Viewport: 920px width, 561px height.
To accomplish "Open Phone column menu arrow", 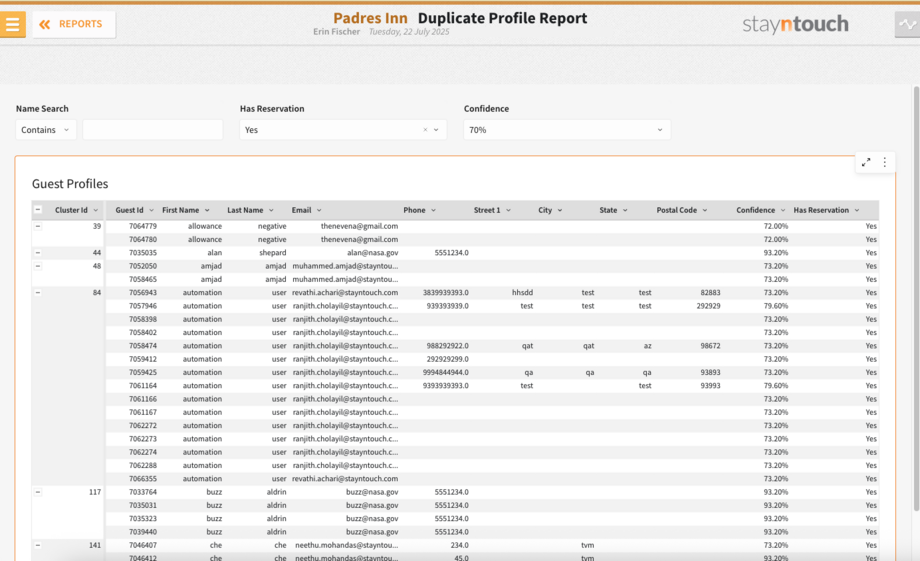I will coord(434,210).
